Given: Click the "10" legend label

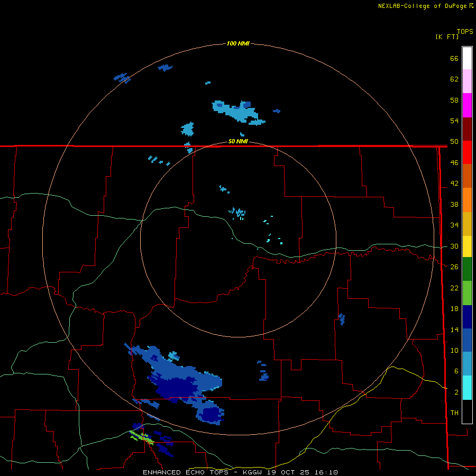Looking at the screenshot, I should tap(454, 350).
